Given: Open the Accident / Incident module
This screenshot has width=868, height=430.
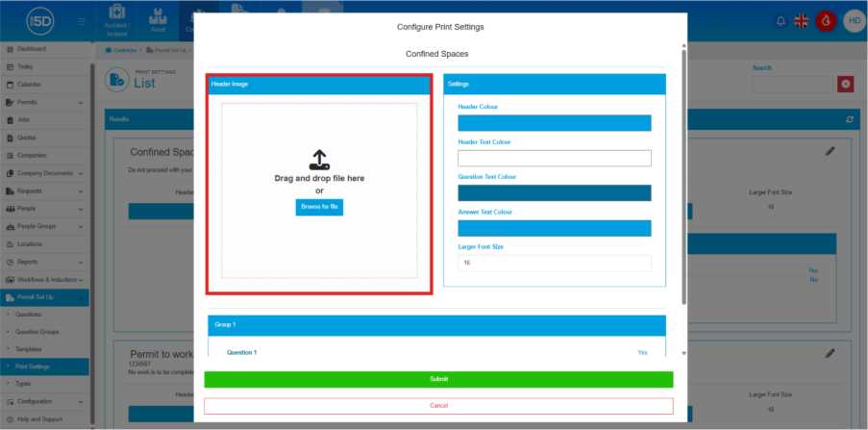Looking at the screenshot, I should pos(117,21).
